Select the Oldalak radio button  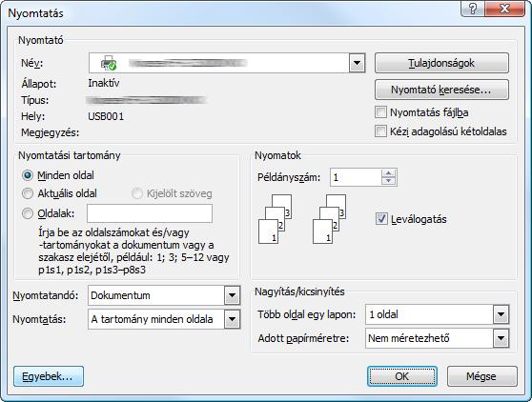coord(28,213)
